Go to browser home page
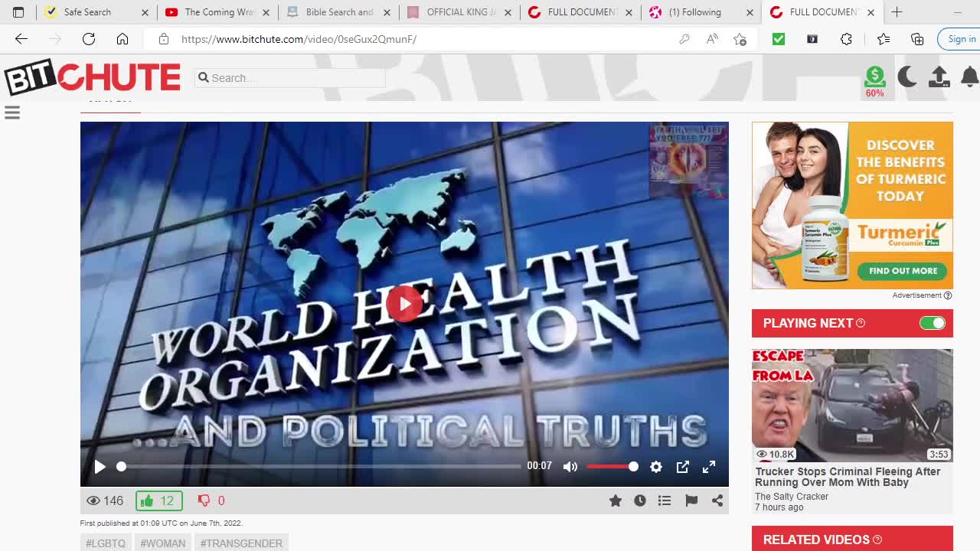The height and width of the screenshot is (551, 980). [x=122, y=39]
